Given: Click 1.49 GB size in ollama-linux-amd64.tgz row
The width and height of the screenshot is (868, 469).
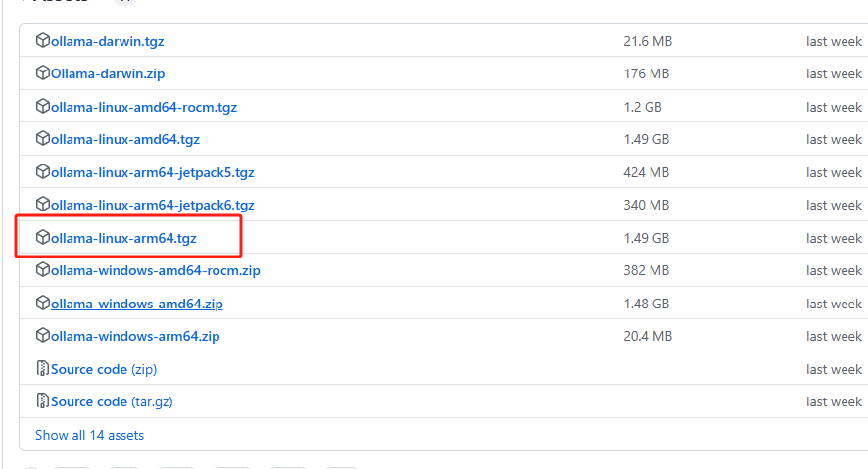Looking at the screenshot, I should 647,139.
